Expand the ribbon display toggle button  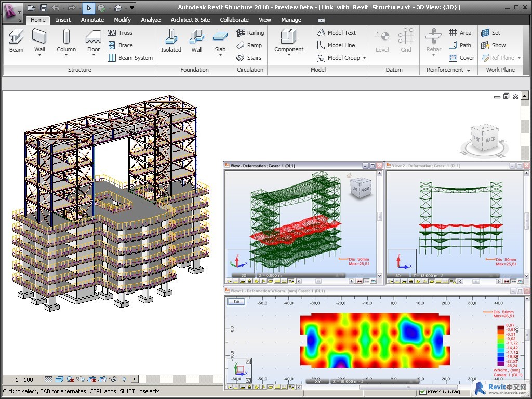[x=321, y=20]
